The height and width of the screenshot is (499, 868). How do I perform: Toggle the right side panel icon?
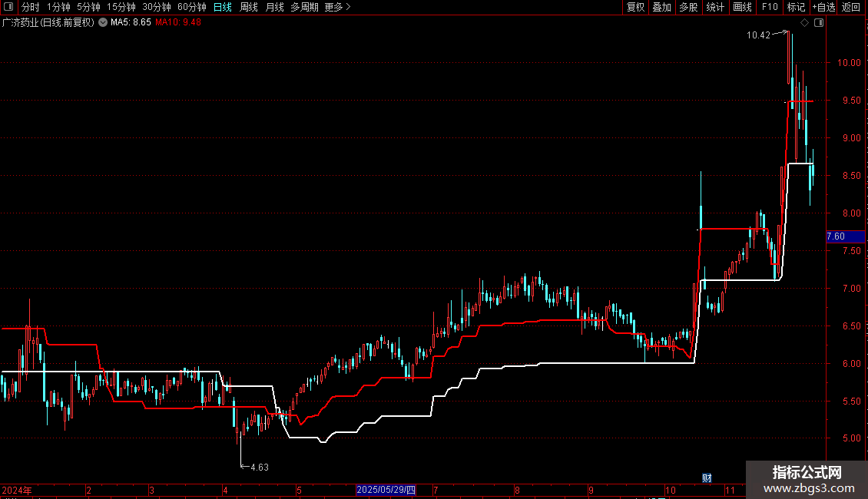point(819,23)
